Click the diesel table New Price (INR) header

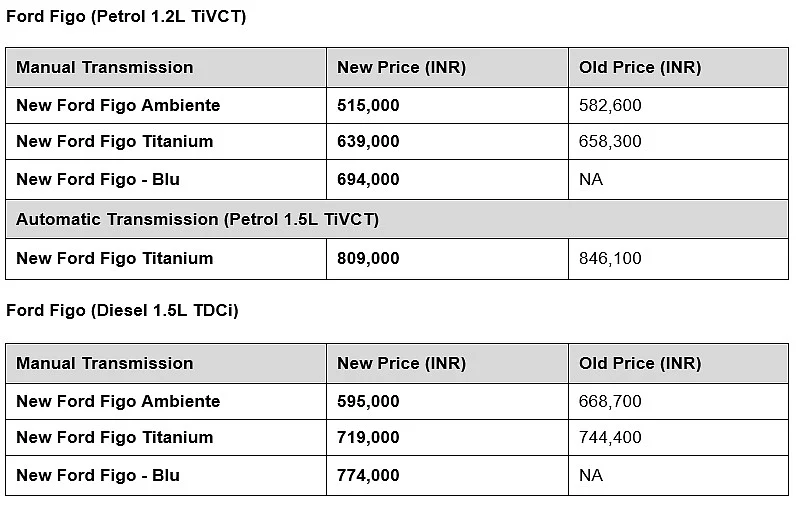tap(447, 364)
